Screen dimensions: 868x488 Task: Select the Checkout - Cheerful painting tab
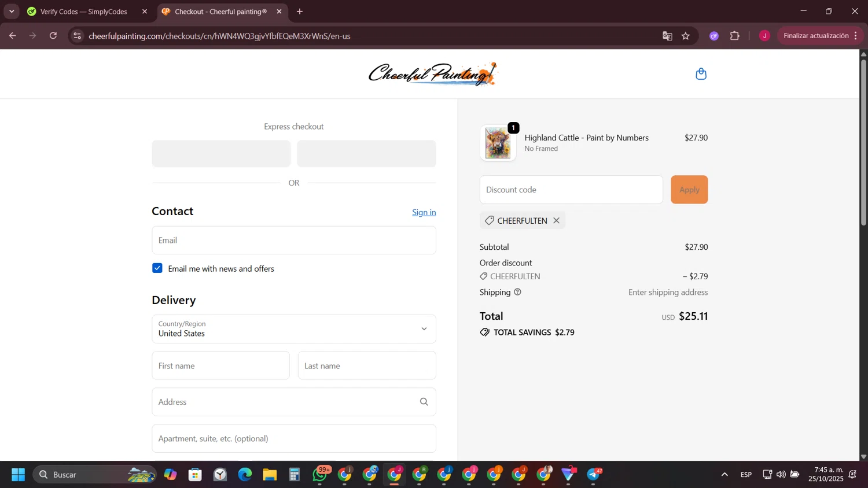click(222, 12)
